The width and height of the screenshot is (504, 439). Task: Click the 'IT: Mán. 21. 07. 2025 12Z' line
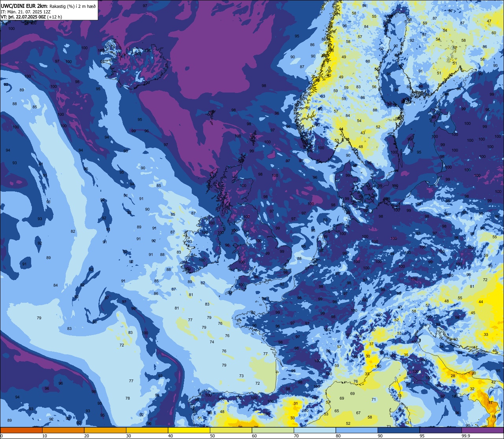coord(26,11)
